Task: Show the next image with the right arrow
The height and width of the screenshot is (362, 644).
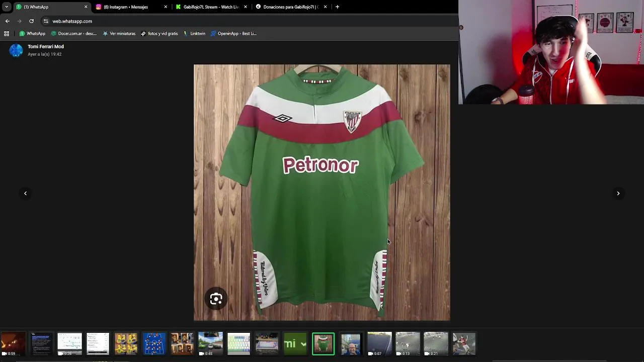Action: (x=618, y=194)
